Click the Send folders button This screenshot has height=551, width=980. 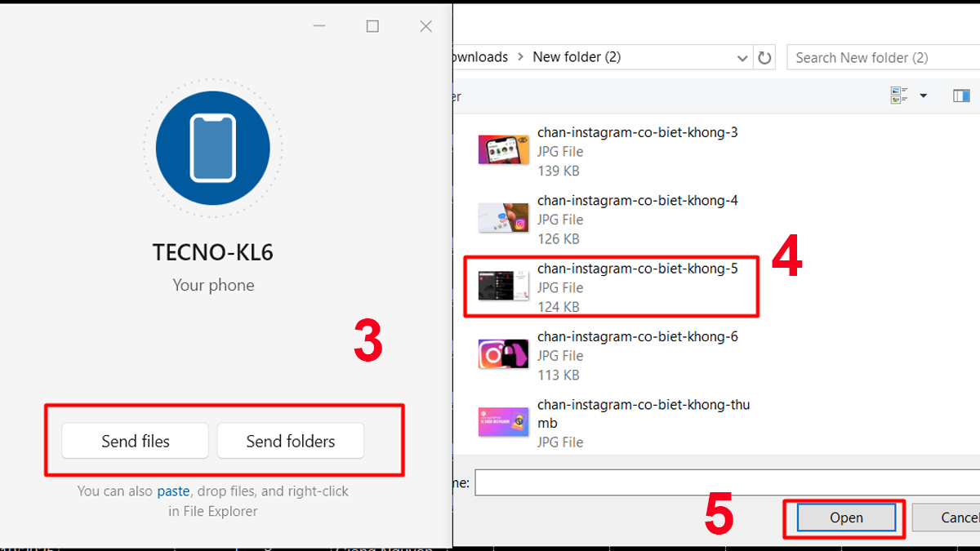291,441
